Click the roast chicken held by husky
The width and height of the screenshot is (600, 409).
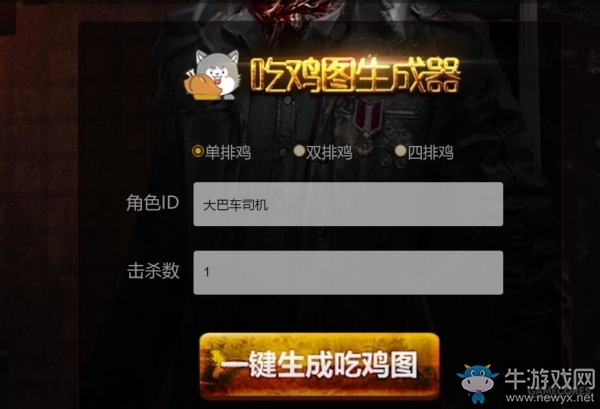(x=201, y=86)
